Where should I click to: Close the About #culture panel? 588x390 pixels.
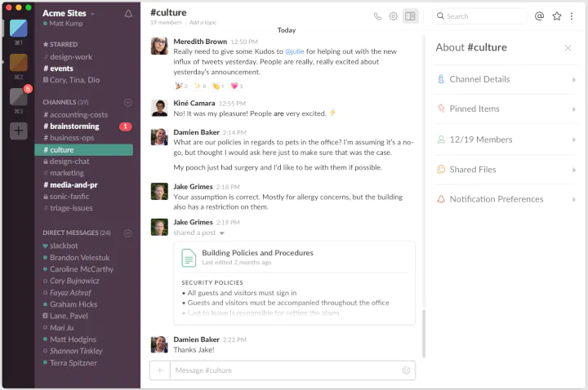[x=568, y=48]
